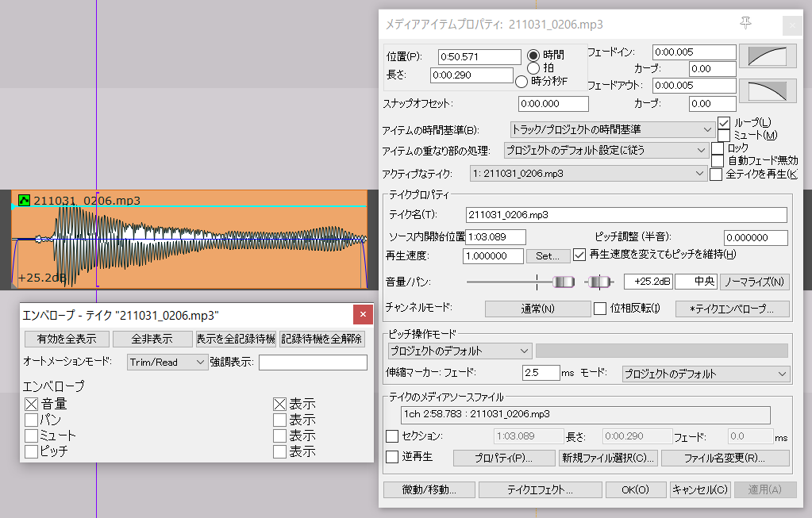Image resolution: width=812 pixels, height=518 pixels.
Task: Click the 位置 input field
Action: 480,56
